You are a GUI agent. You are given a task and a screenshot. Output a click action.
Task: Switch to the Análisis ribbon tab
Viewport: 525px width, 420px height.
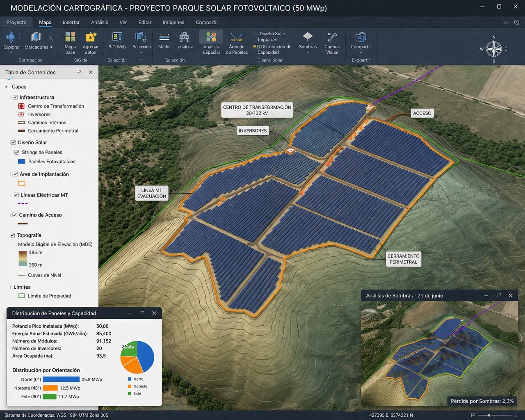point(99,23)
